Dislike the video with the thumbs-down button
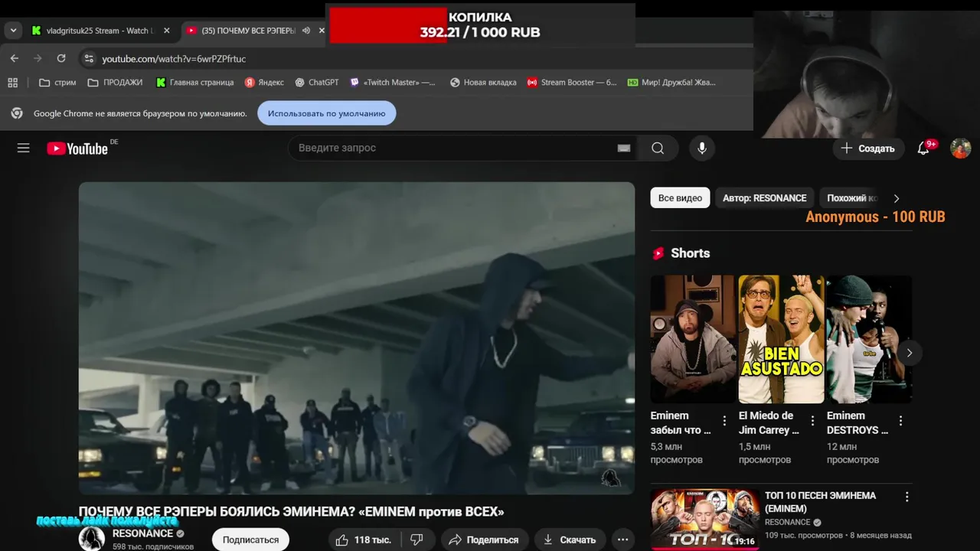This screenshot has height=551, width=980. pos(416,540)
